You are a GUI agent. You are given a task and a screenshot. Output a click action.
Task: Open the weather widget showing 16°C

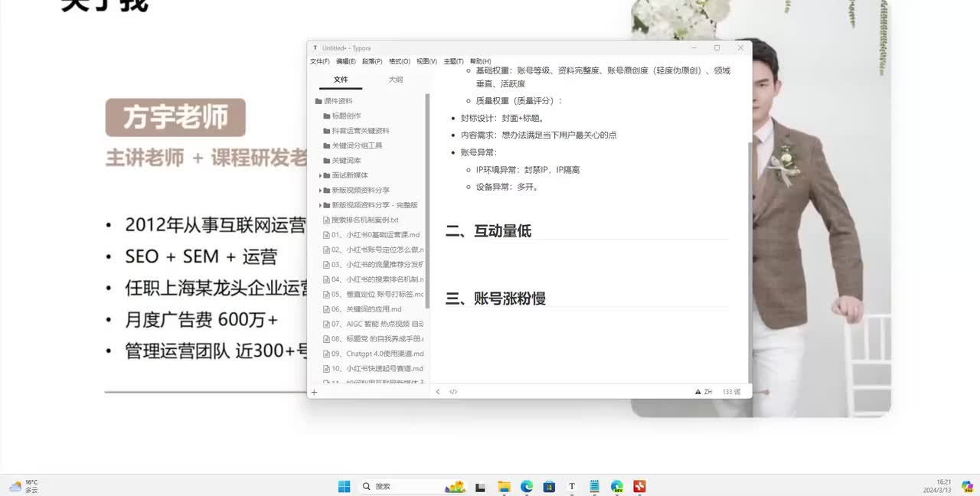[23, 486]
